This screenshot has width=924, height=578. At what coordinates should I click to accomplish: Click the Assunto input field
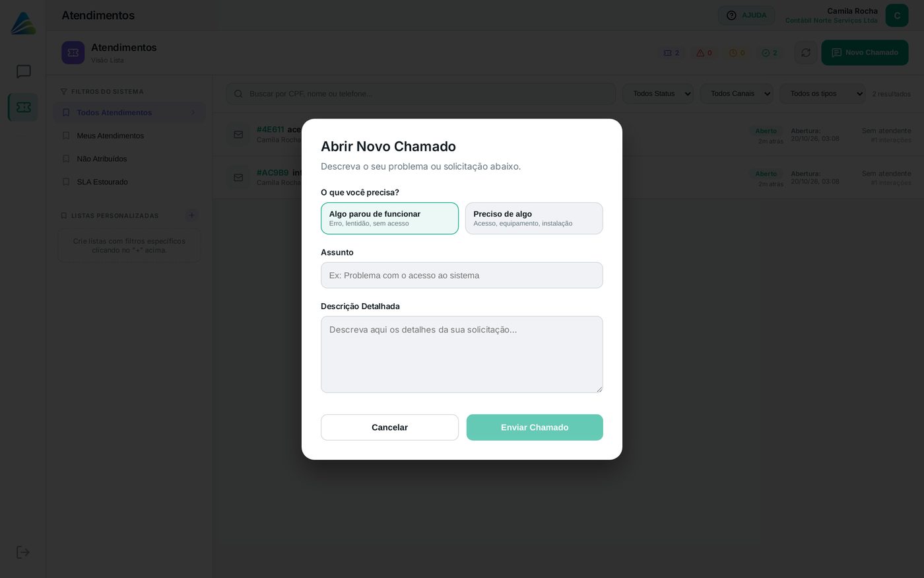pyautogui.click(x=462, y=275)
